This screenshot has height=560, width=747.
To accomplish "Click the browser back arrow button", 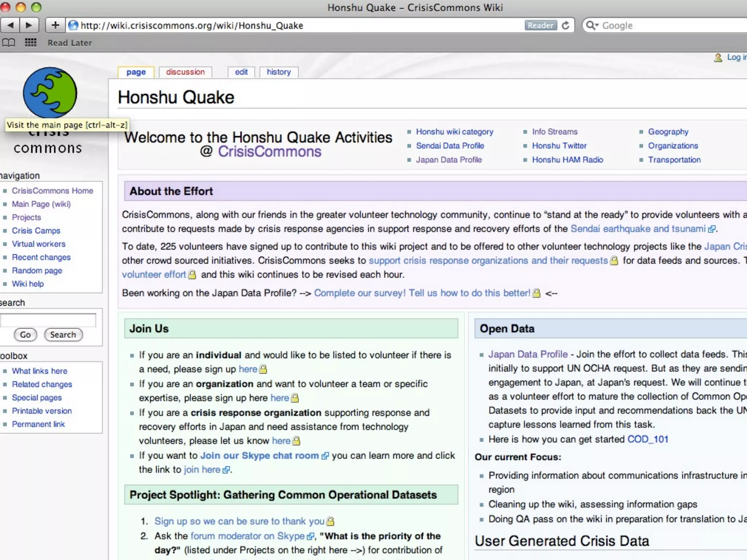I will (x=10, y=25).
